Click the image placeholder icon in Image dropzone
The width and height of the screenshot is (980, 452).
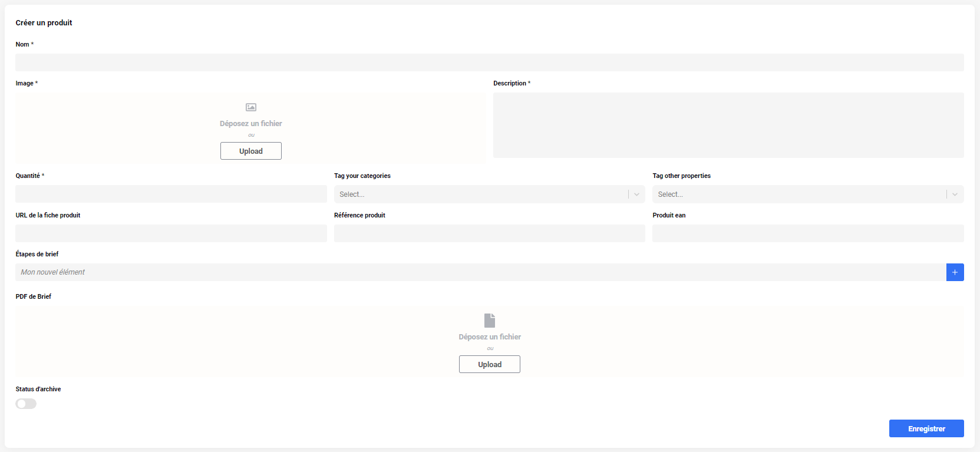[251, 107]
